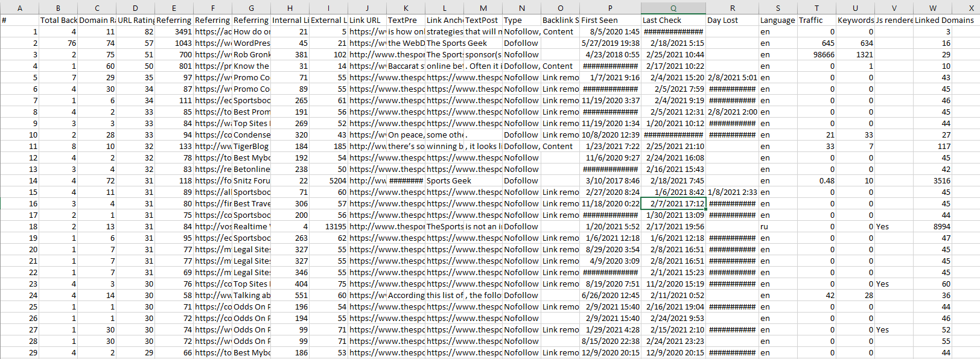Select the 'TigerBlog' cell
980x359 pixels.
tap(251, 146)
